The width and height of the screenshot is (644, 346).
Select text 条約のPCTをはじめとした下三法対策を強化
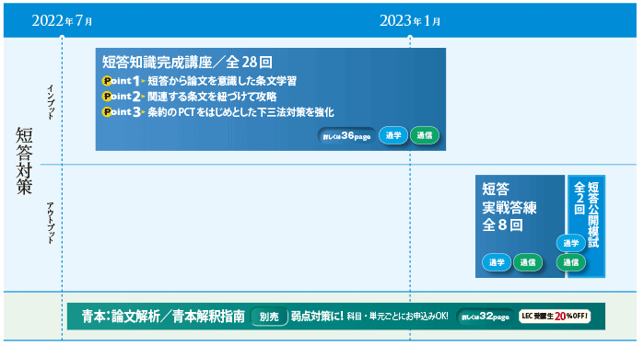[x=240, y=112]
